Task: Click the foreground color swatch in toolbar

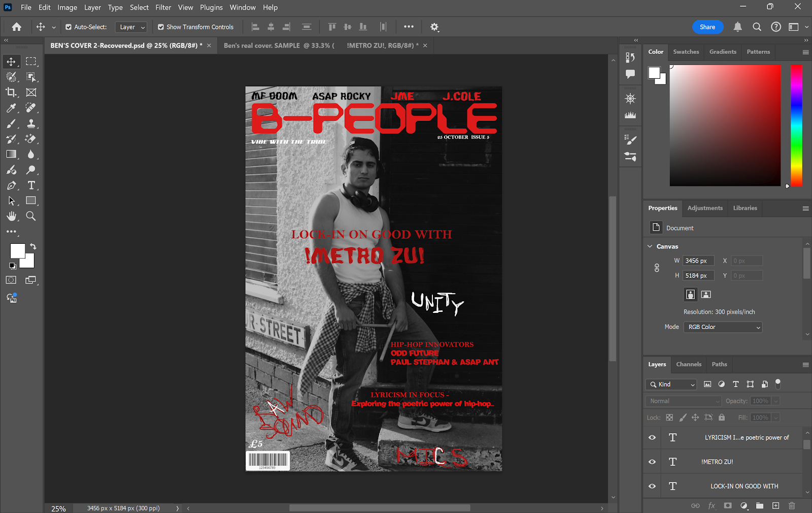Action: [x=18, y=251]
